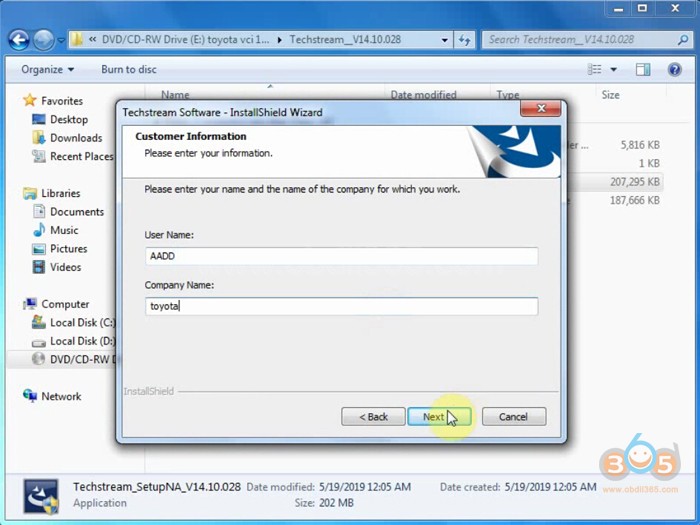Click the Back button in the wizard
Image resolution: width=700 pixels, height=525 pixels.
point(373,417)
